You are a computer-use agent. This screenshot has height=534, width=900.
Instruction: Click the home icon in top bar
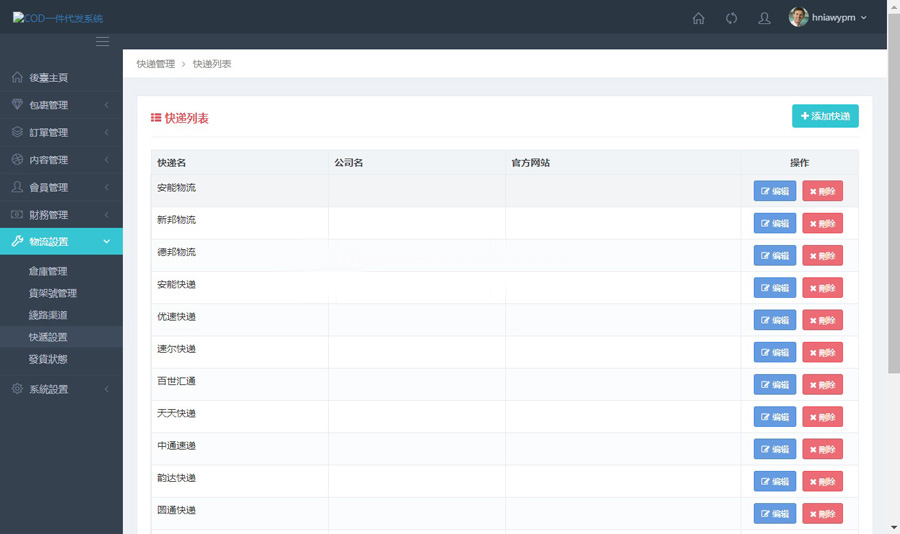point(698,18)
